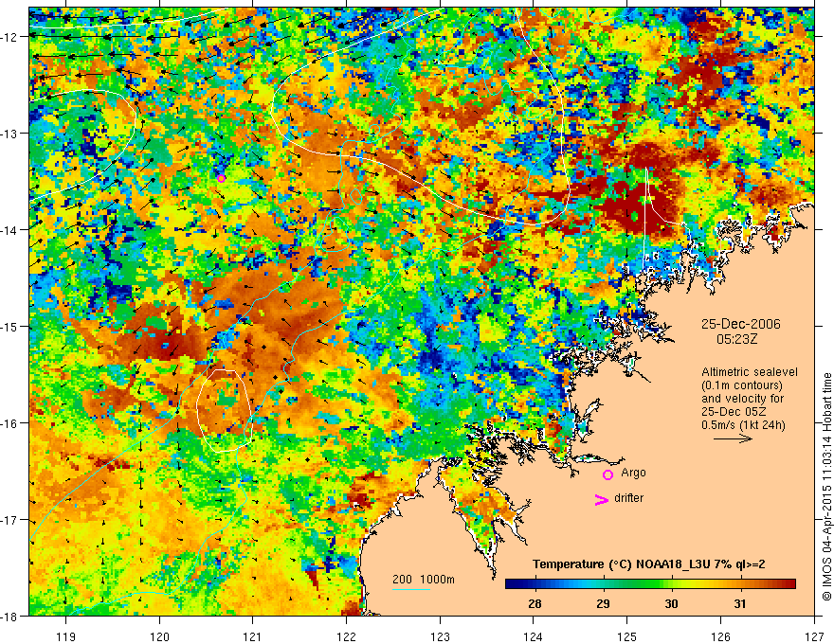Click the 'Altimetric sealevel' legend text
Viewport: 834px width, 644px height.
(x=750, y=372)
